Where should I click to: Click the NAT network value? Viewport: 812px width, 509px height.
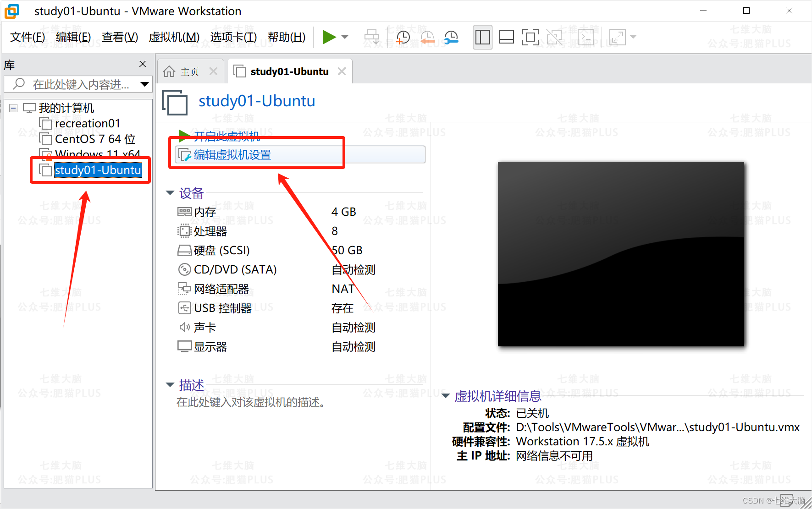click(x=342, y=289)
